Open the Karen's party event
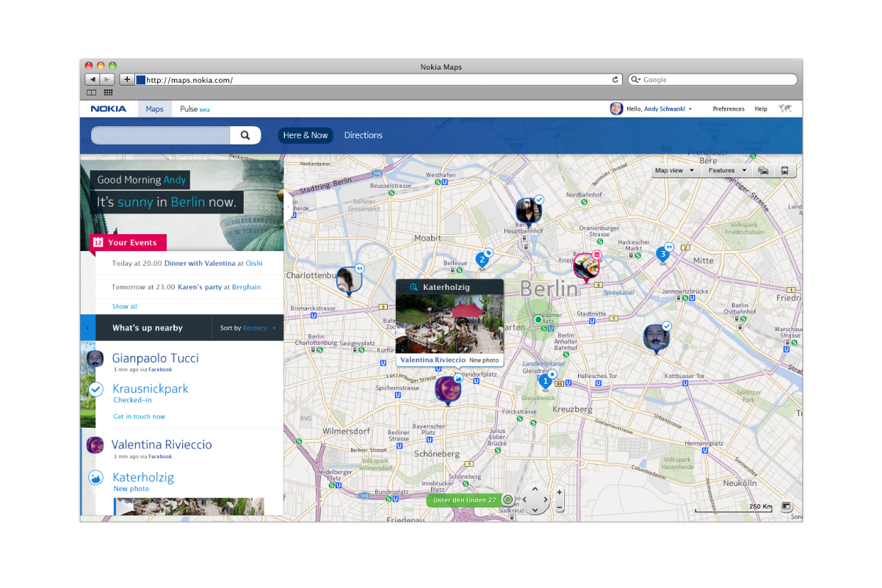The height and width of the screenshot is (588, 882). tap(200, 287)
